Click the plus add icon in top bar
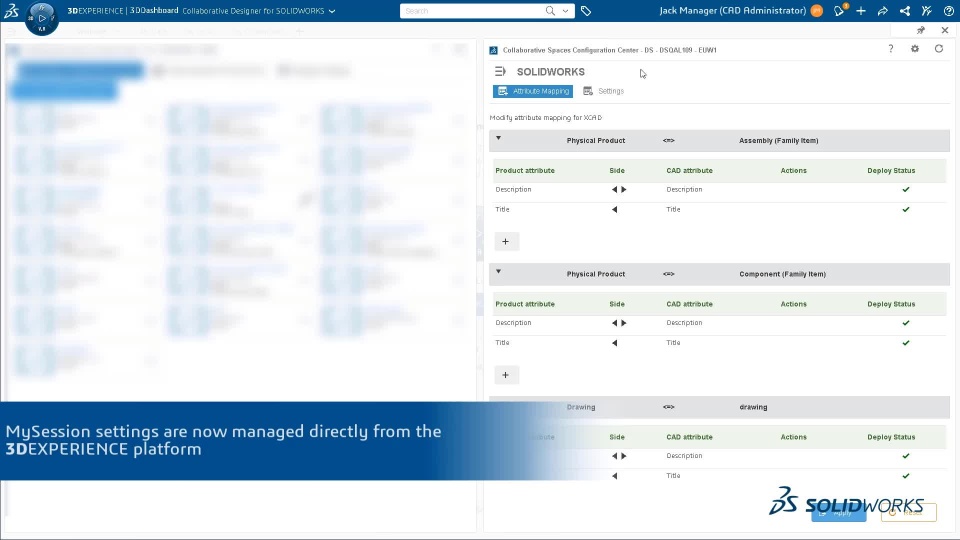Screen dimensions: 960x540 861,10
